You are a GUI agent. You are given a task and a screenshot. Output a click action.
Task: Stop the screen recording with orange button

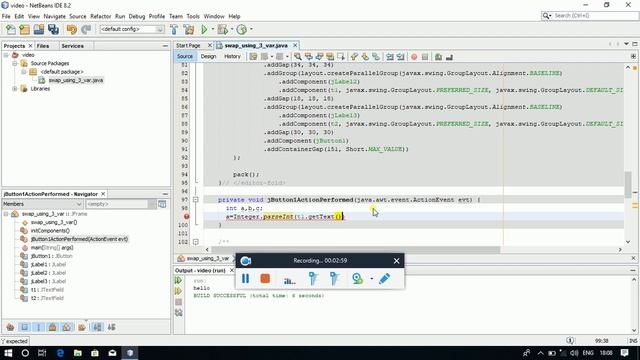tap(265, 278)
